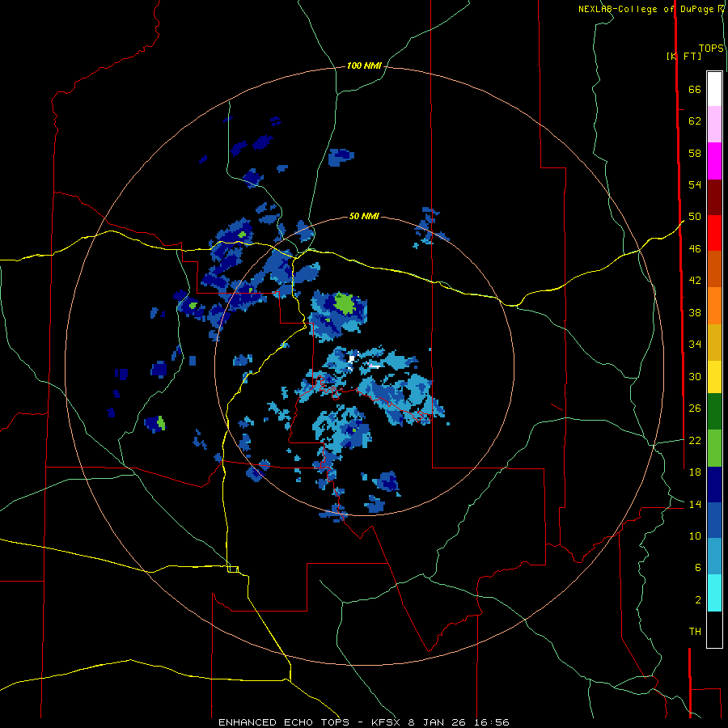Click the black TH legend swatch
Screen dimensions: 728x728
click(714, 629)
